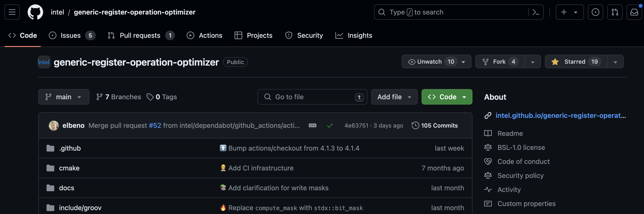Open the hamburger navigation menu
This screenshot has height=214, width=644.
coord(12,12)
